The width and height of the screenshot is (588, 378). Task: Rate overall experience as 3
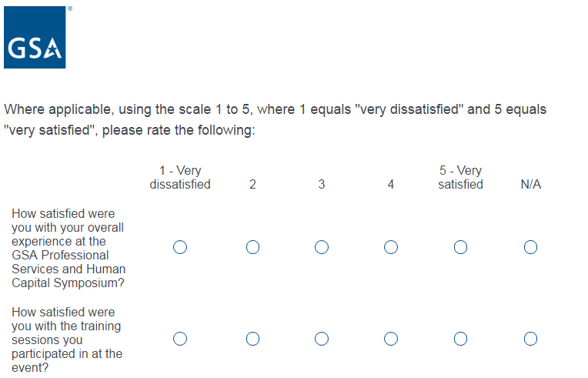coord(322,247)
